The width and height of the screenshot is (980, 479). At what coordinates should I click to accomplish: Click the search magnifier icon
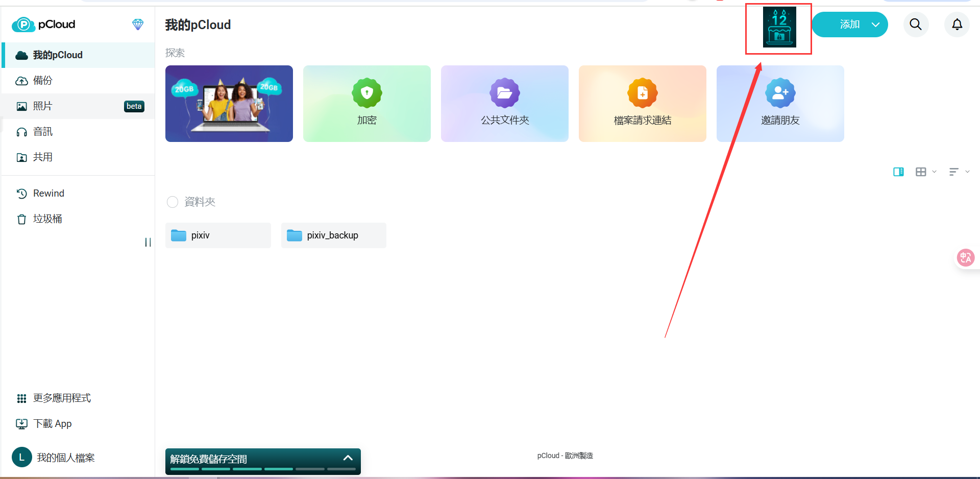(x=916, y=25)
